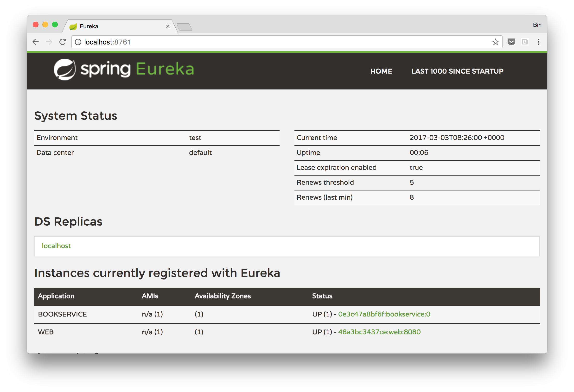This screenshot has width=574, height=392.
Task: Click the green maximize window button
Action: 55,25
